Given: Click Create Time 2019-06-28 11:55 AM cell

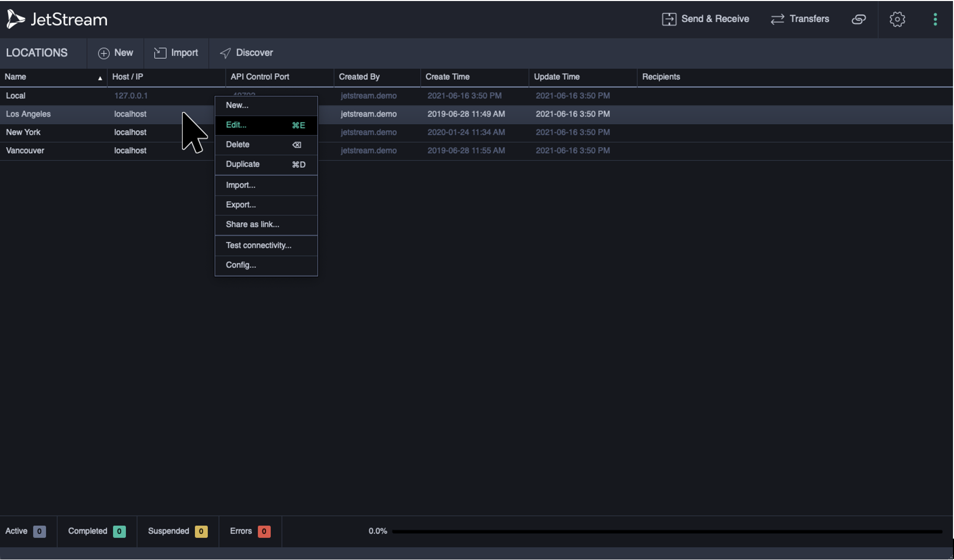Looking at the screenshot, I should point(466,151).
